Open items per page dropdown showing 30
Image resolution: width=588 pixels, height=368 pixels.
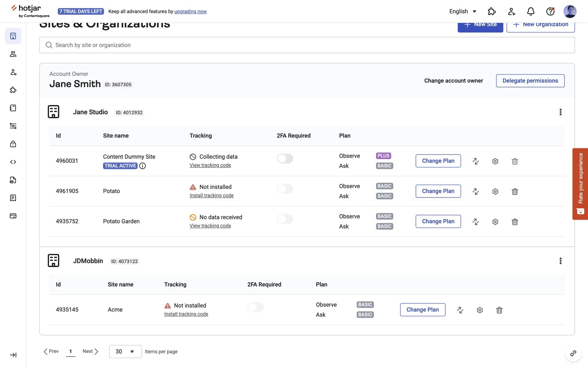pyautogui.click(x=125, y=351)
